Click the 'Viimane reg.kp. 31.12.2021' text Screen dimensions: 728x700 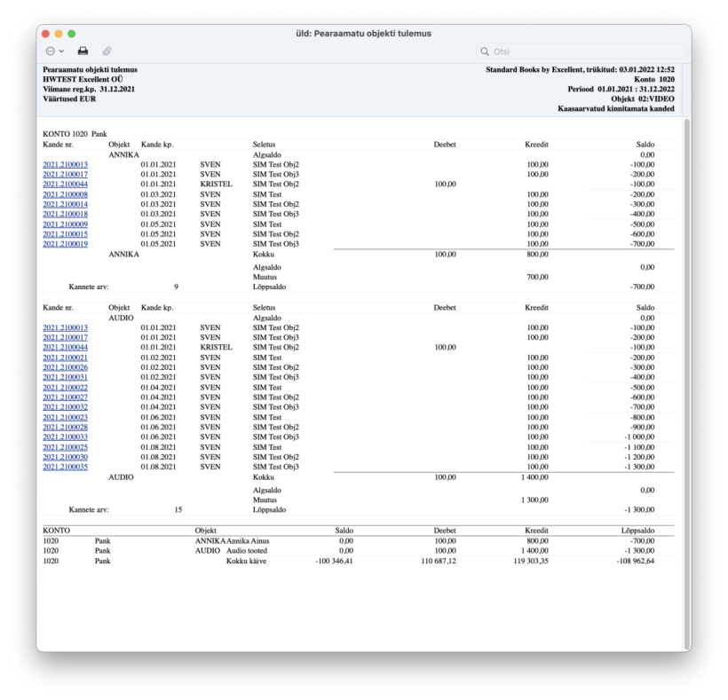(89, 89)
